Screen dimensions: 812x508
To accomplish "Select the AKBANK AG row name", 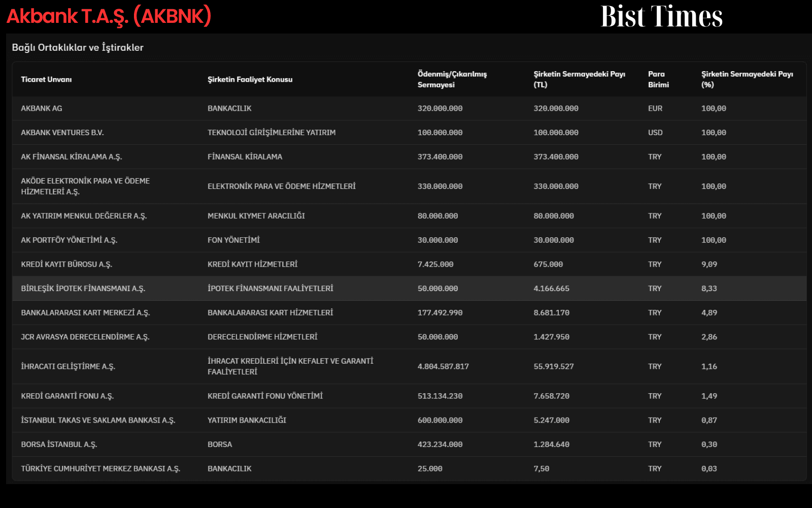I will pos(42,108).
